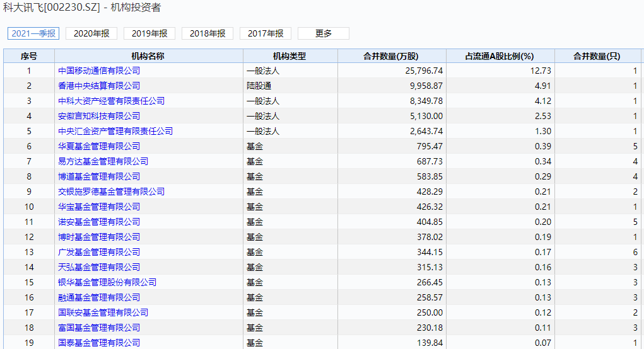
Task: Open 香港中央结算有限公司 link
Action: pos(99,86)
